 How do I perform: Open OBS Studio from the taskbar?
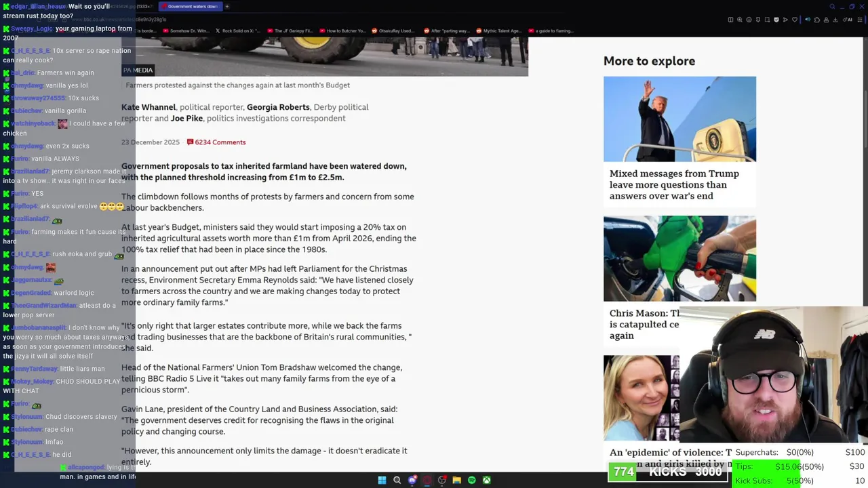point(442,480)
